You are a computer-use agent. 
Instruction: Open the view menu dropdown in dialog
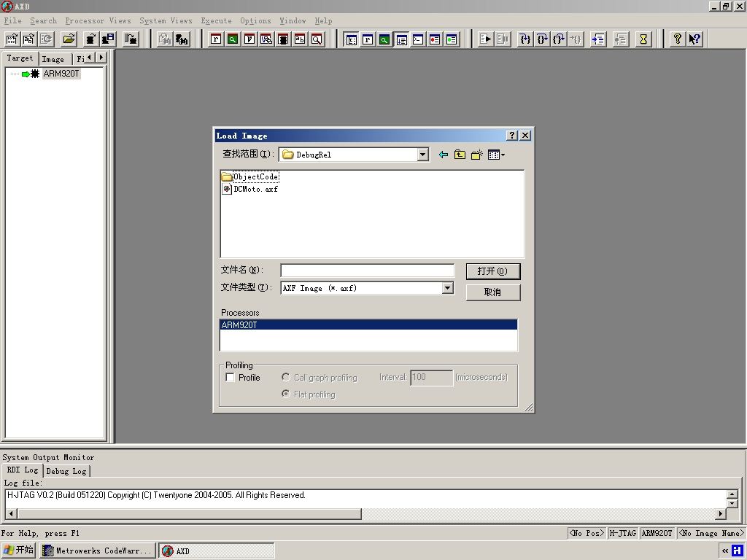[496, 155]
